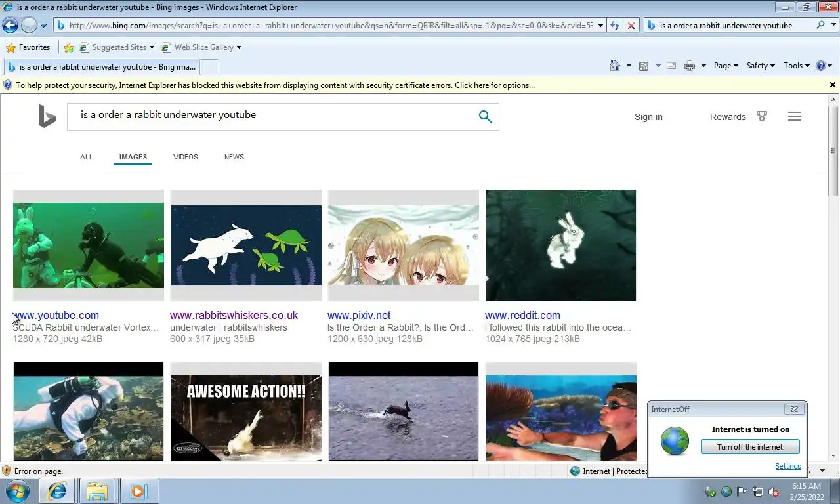
Task: Click the Rewards trophy icon
Action: 762,116
